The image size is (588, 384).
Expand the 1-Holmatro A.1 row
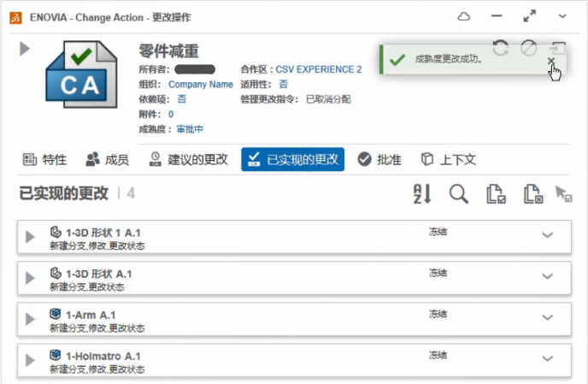[30, 360]
